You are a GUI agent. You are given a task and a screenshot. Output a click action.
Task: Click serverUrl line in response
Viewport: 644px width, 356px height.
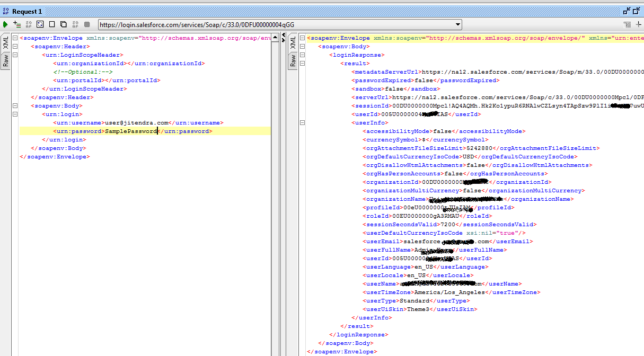[497, 97]
